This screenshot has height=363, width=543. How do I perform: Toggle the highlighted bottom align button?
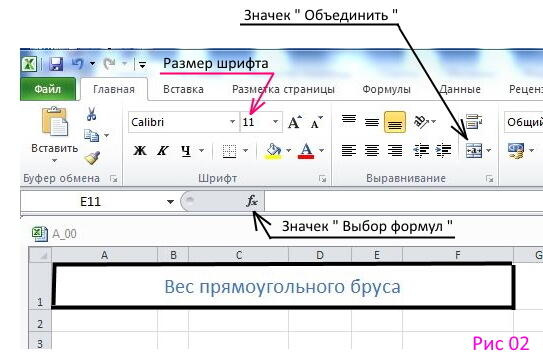[x=395, y=122]
